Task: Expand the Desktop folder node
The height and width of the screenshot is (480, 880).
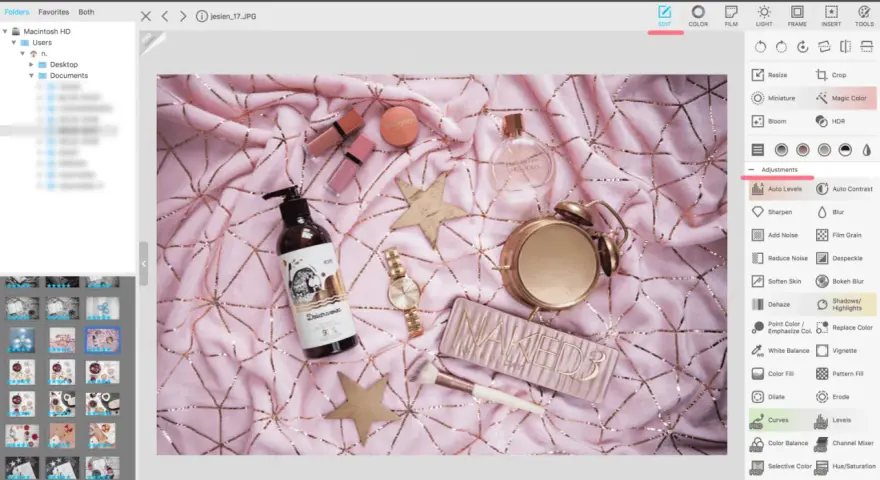Action: click(x=31, y=65)
